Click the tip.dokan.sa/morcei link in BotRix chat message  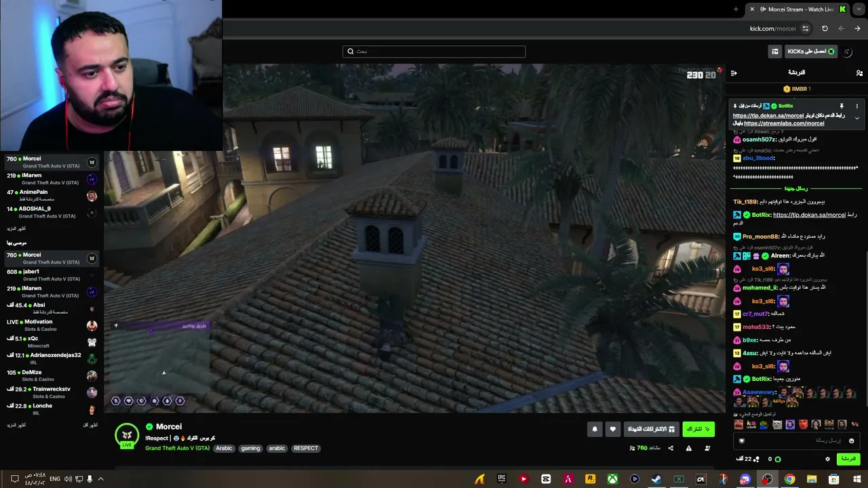pyautogui.click(x=809, y=215)
